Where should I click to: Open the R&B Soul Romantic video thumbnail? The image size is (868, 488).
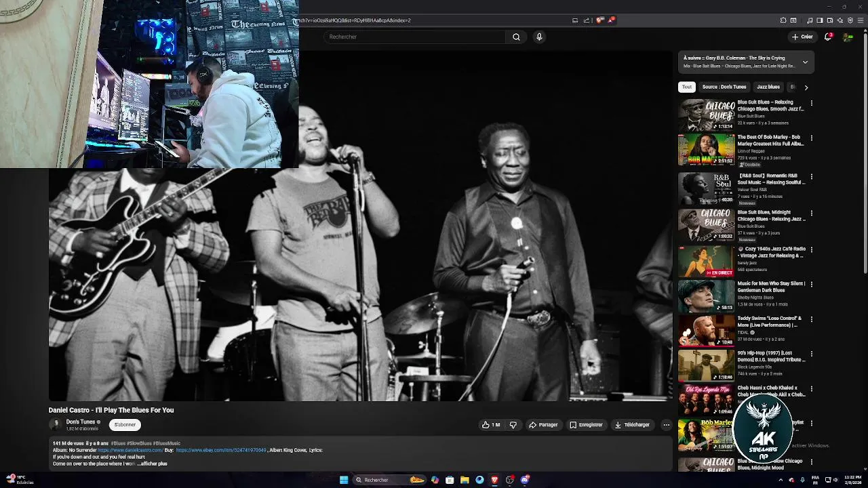[x=706, y=188]
